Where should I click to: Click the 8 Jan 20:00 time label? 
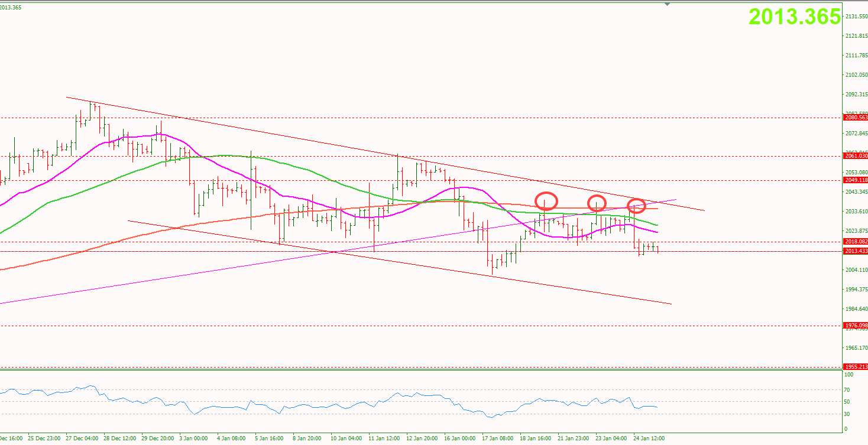pos(307,438)
